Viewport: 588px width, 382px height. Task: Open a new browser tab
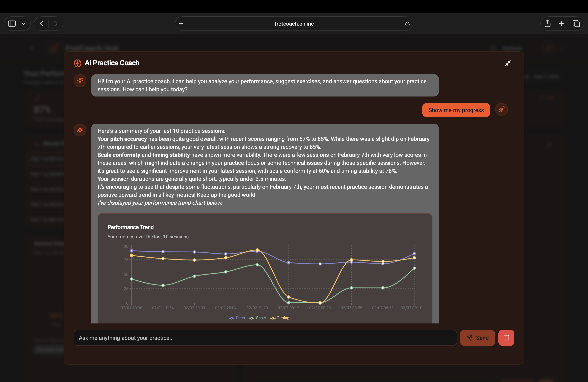click(562, 24)
